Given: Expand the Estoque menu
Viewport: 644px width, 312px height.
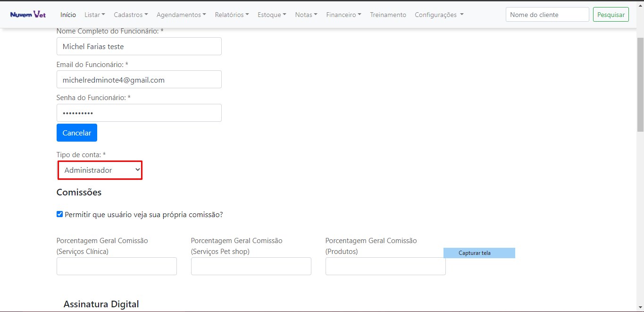Looking at the screenshot, I should [x=272, y=15].
